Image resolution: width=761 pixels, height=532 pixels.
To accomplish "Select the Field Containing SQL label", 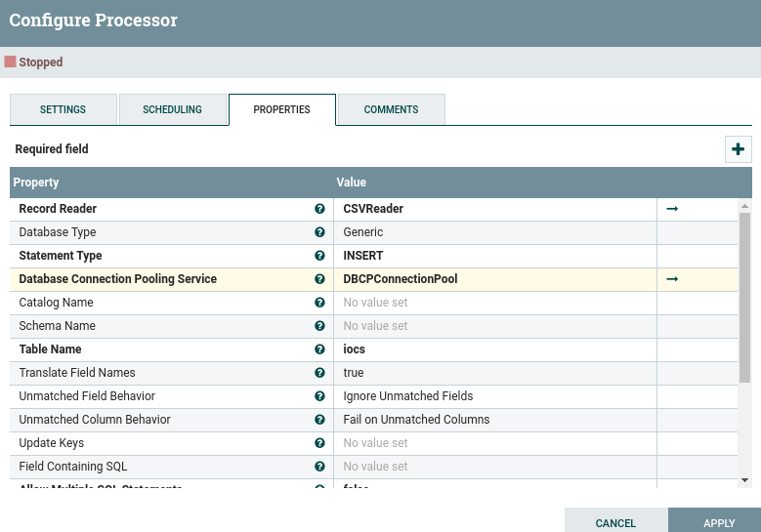I will (73, 467).
